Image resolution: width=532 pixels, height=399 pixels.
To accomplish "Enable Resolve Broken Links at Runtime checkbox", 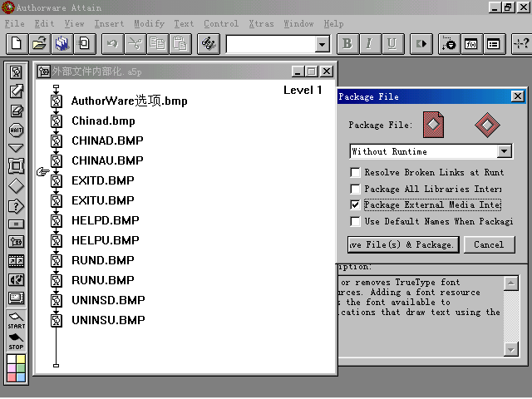I will [x=355, y=172].
